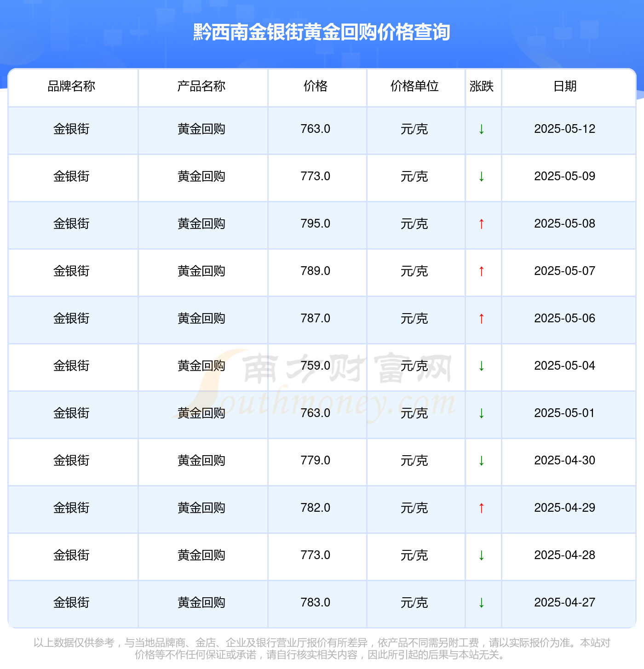644x669 pixels.
Task: Click 金银街 in the 2025-05-12 row
Action: pos(71,129)
